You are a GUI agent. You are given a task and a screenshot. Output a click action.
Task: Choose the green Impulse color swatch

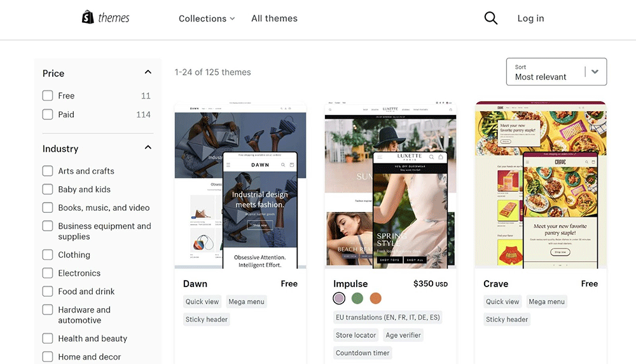coord(357,298)
